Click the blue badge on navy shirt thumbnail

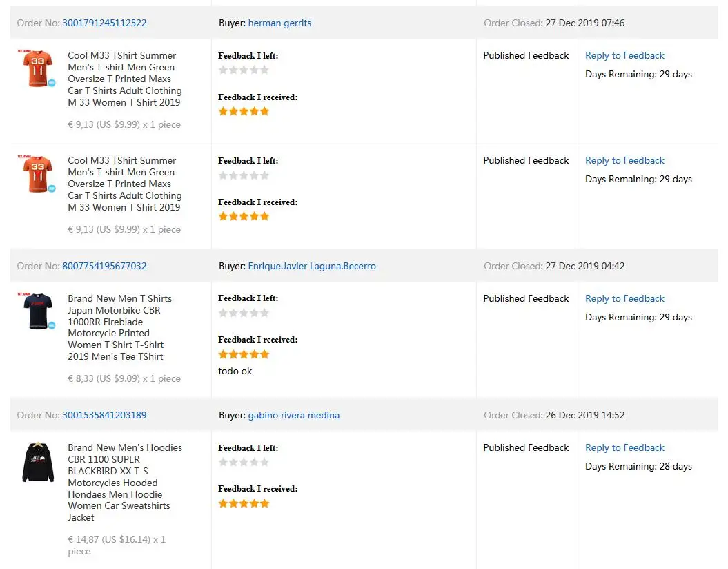click(51, 325)
